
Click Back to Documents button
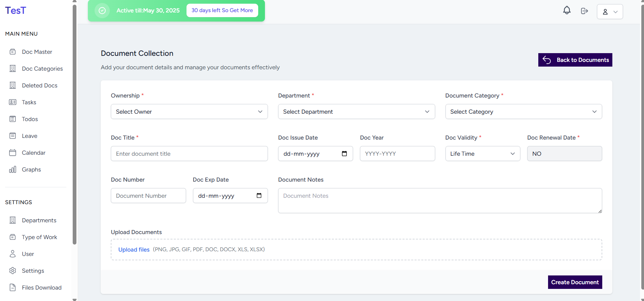pos(575,60)
